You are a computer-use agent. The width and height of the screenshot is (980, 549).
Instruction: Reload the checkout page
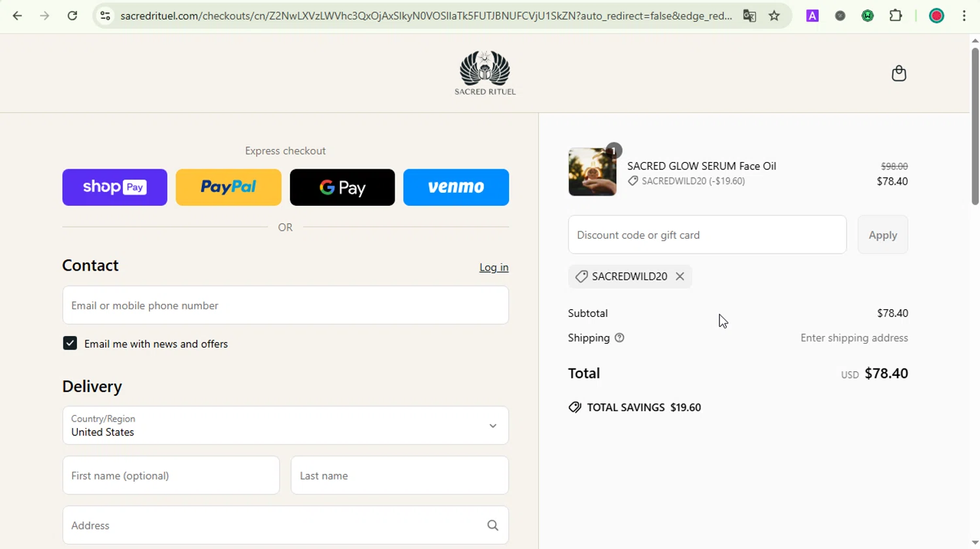coord(73,16)
